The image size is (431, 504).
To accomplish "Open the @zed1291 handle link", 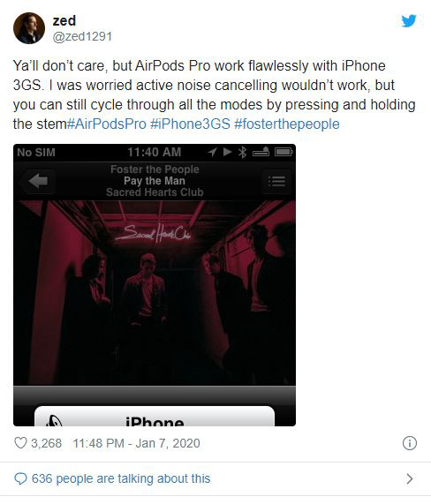I will click(x=82, y=36).
